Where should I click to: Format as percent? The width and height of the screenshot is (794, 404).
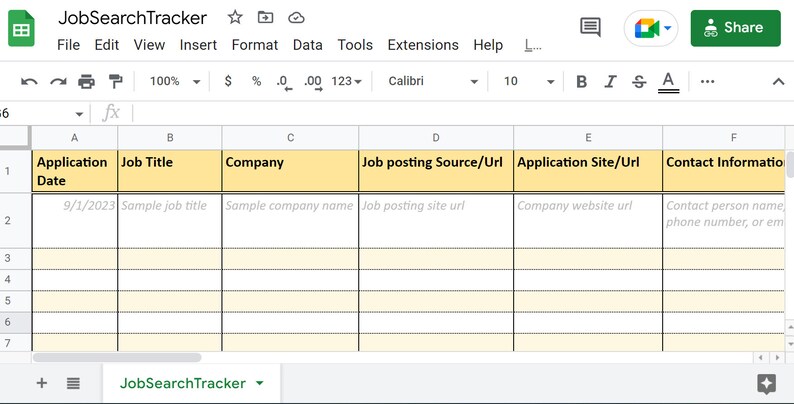pyautogui.click(x=257, y=81)
